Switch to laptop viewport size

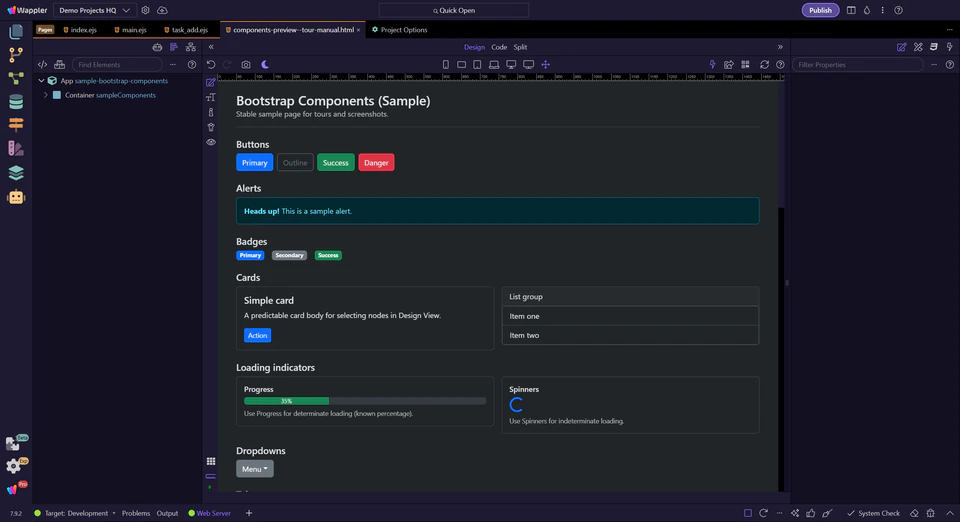click(x=493, y=64)
